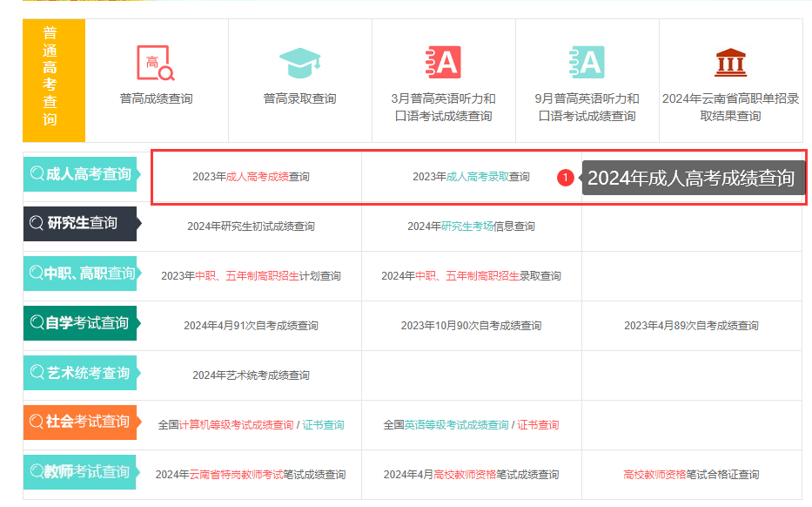812x507 pixels.
Task: Open the 成人高考查询 category tab
Action: [x=81, y=174]
